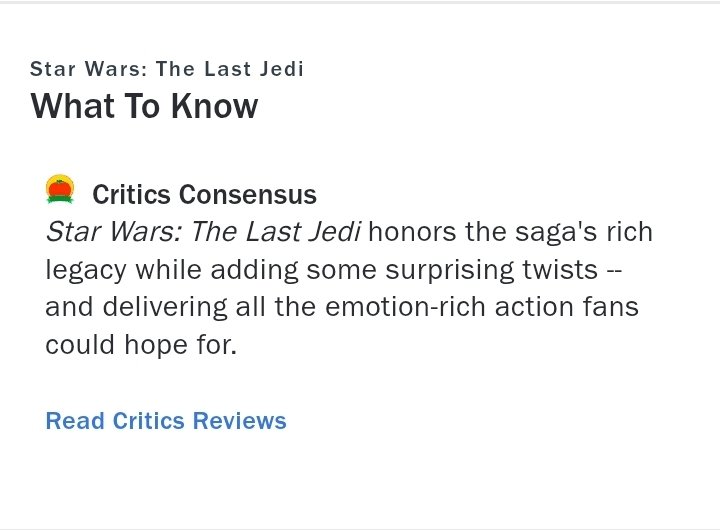Click the word "Reviews" in the blue link
This screenshot has width=720, height=530.
(x=239, y=421)
